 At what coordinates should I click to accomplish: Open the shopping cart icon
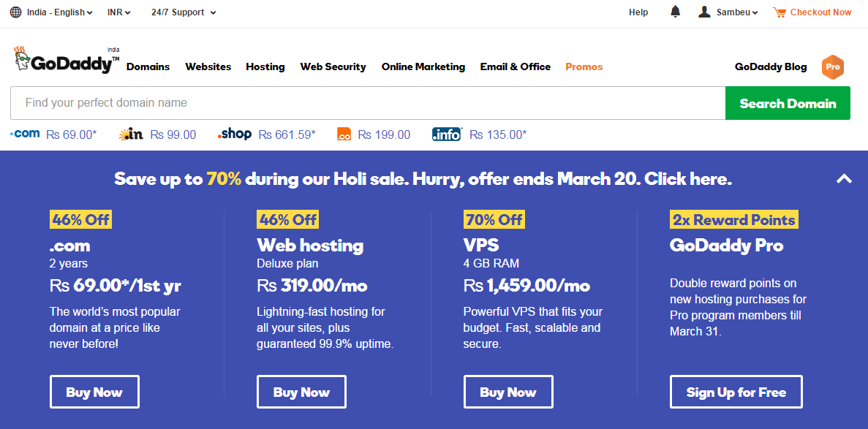pos(779,12)
